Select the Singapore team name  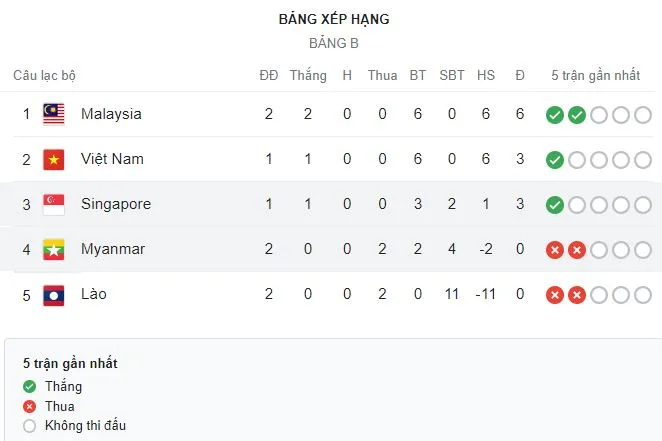tap(116, 204)
